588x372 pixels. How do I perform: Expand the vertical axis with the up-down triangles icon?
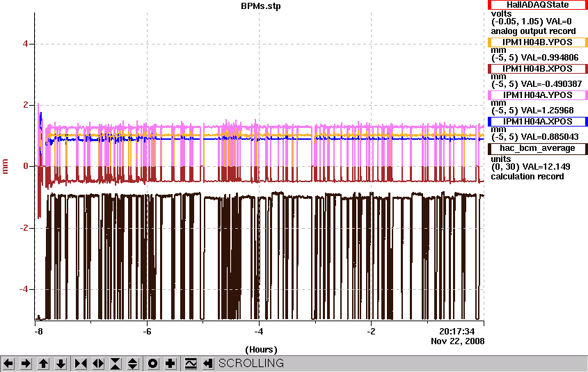point(133,364)
